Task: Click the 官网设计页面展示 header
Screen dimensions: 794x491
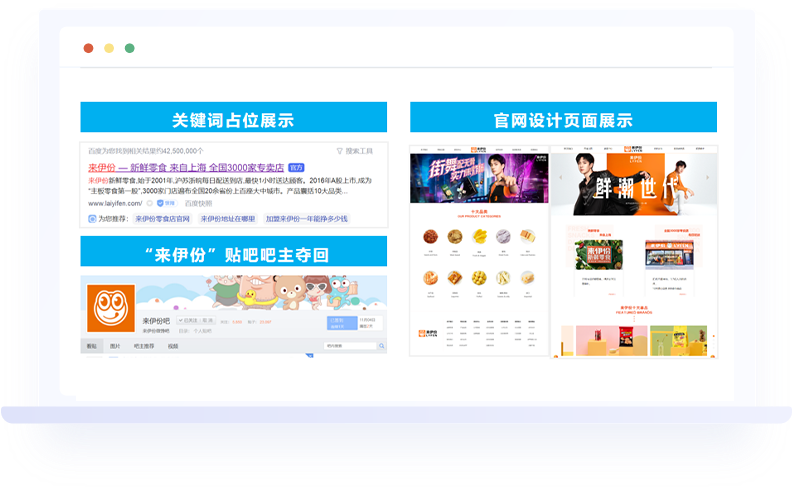Action: [x=563, y=117]
